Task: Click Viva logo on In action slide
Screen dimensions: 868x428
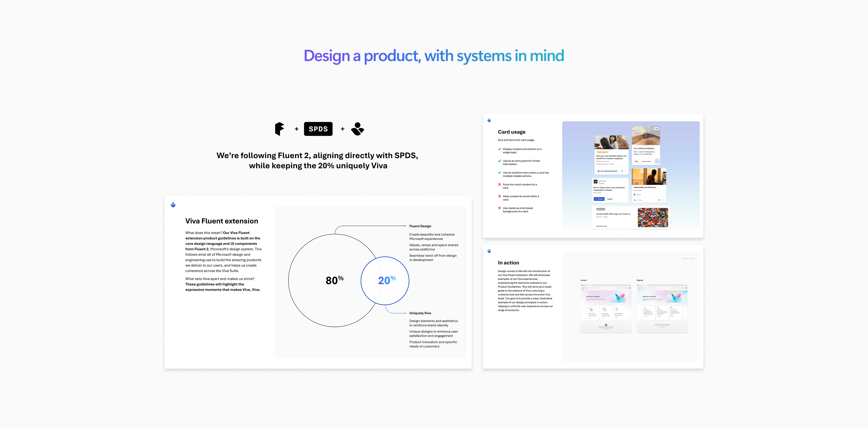Action: coord(489,251)
